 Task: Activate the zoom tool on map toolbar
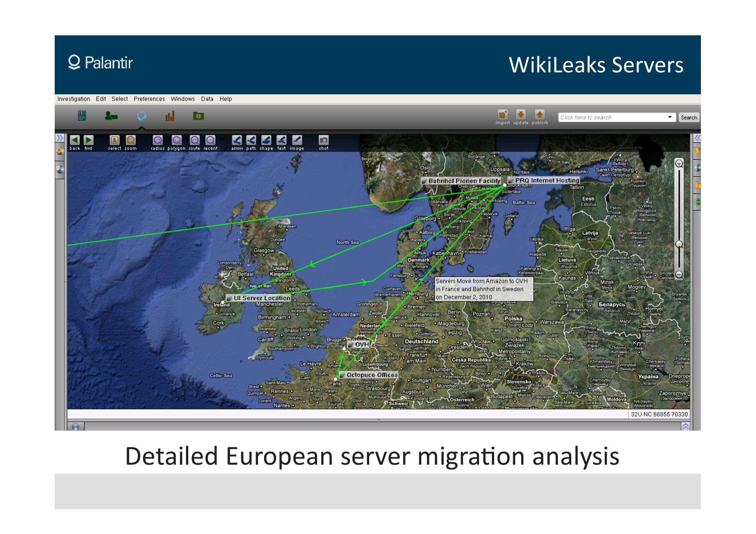tap(131, 140)
